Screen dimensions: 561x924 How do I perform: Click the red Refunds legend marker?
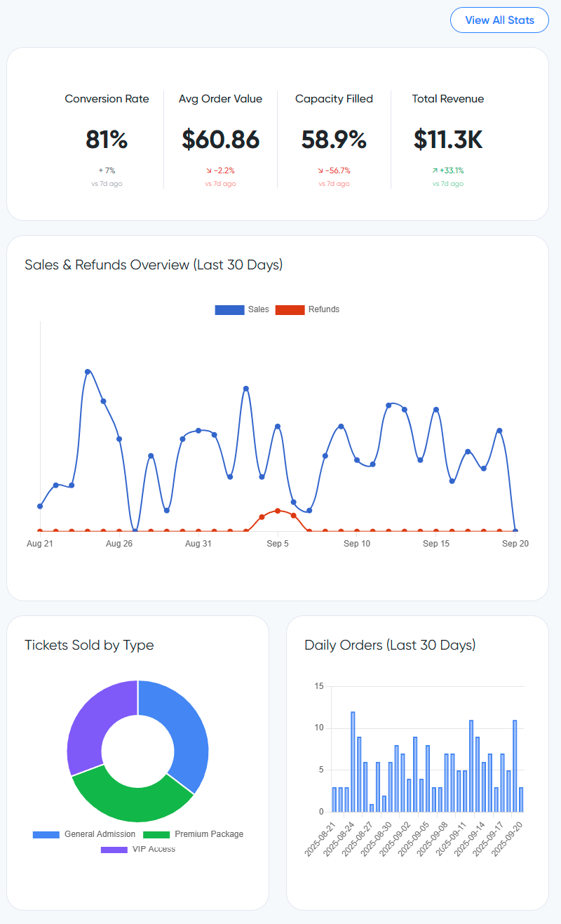(290, 309)
